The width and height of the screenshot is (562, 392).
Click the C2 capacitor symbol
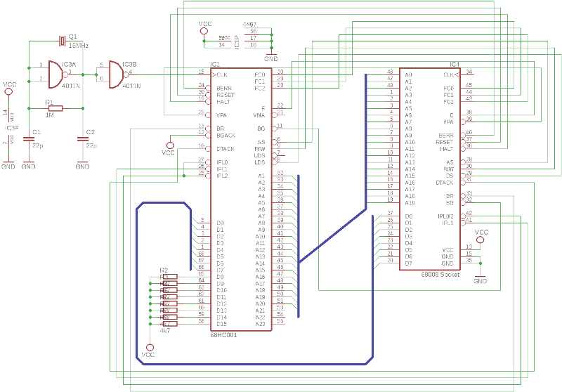coord(83,138)
